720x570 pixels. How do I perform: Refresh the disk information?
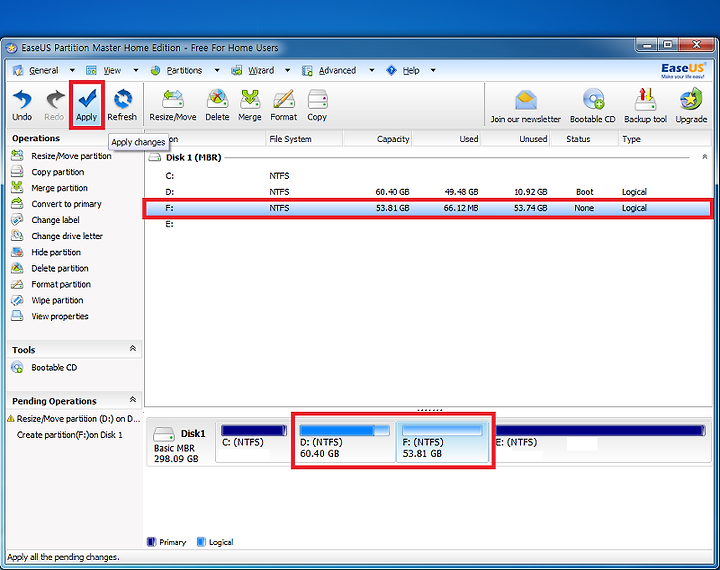(122, 105)
